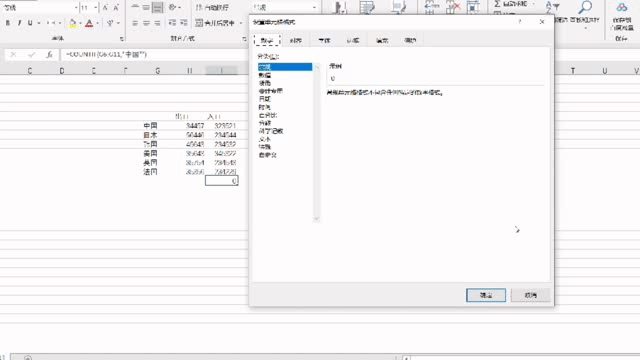The height and width of the screenshot is (360, 640).
Task: Click the AutoSum sigma icon
Action: click(497, 4)
